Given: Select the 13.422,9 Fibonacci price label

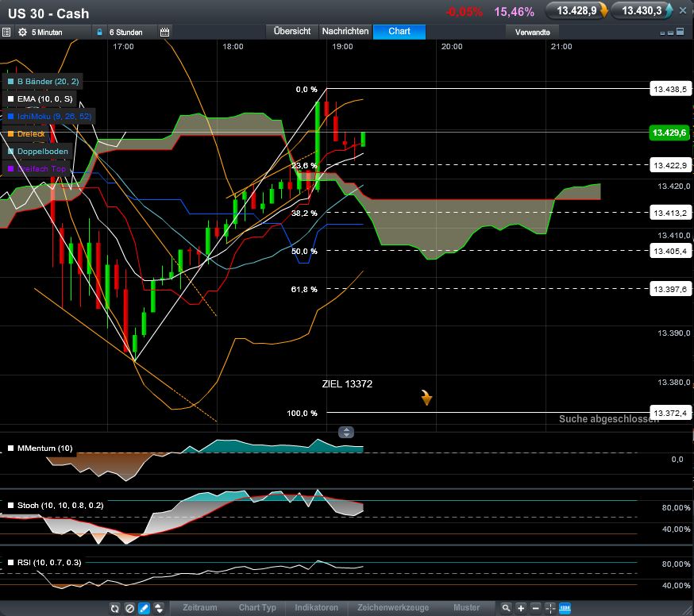Looking at the screenshot, I should [670, 165].
